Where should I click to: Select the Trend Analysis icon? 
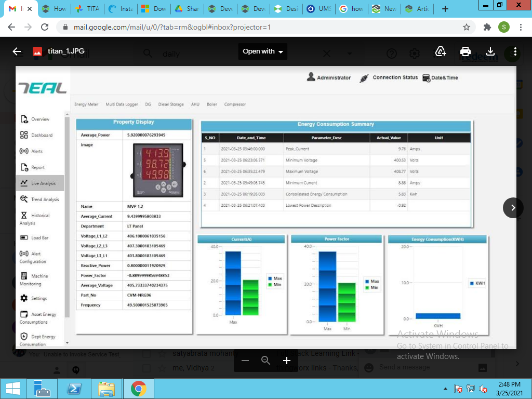[22, 199]
